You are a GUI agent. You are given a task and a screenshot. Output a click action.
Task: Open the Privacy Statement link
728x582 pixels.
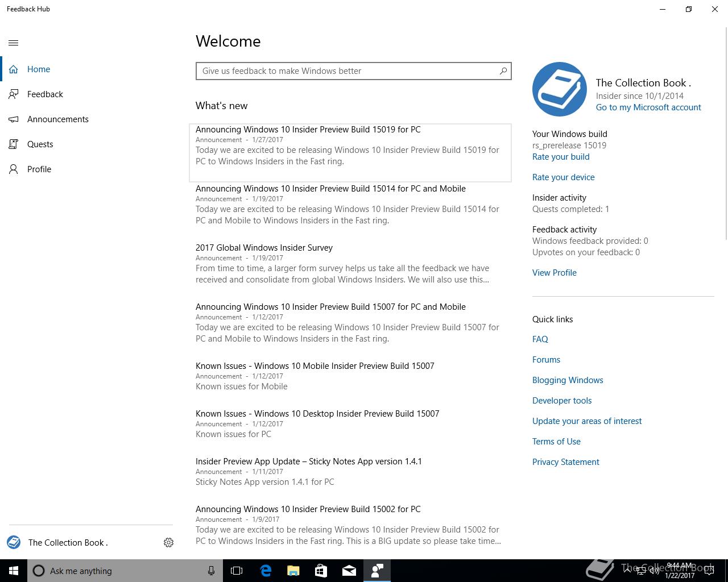point(566,462)
